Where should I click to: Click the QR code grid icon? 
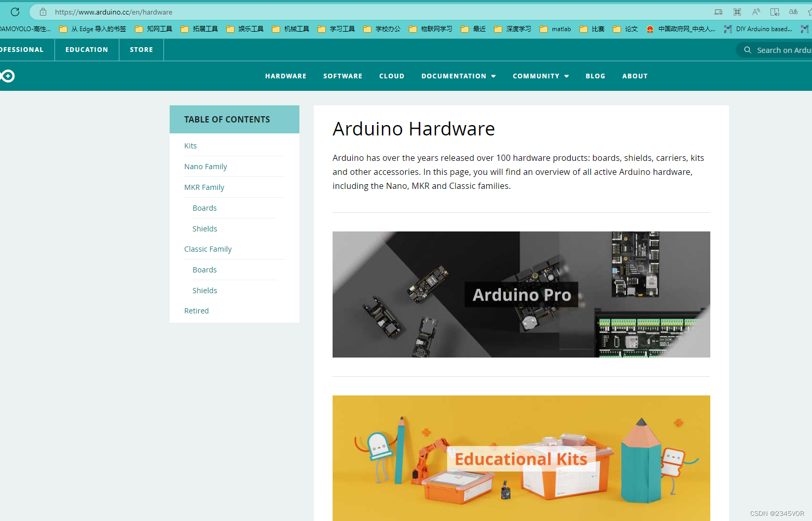tap(737, 12)
